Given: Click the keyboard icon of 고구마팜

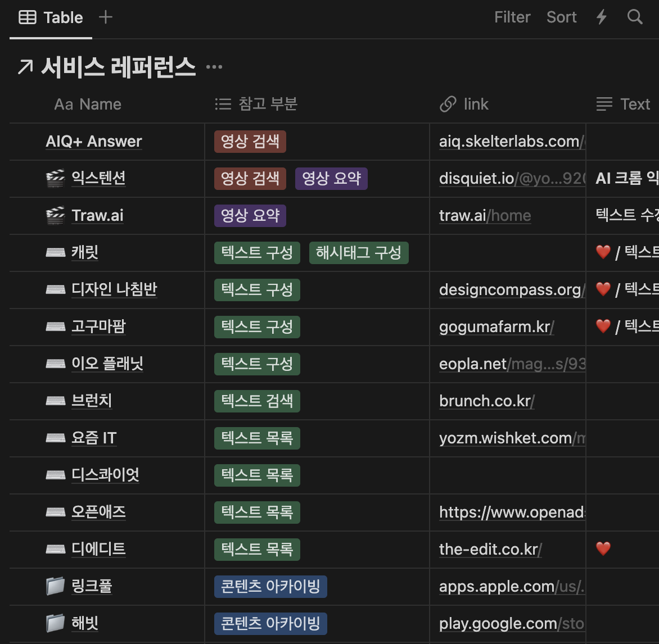Looking at the screenshot, I should click(x=56, y=326).
